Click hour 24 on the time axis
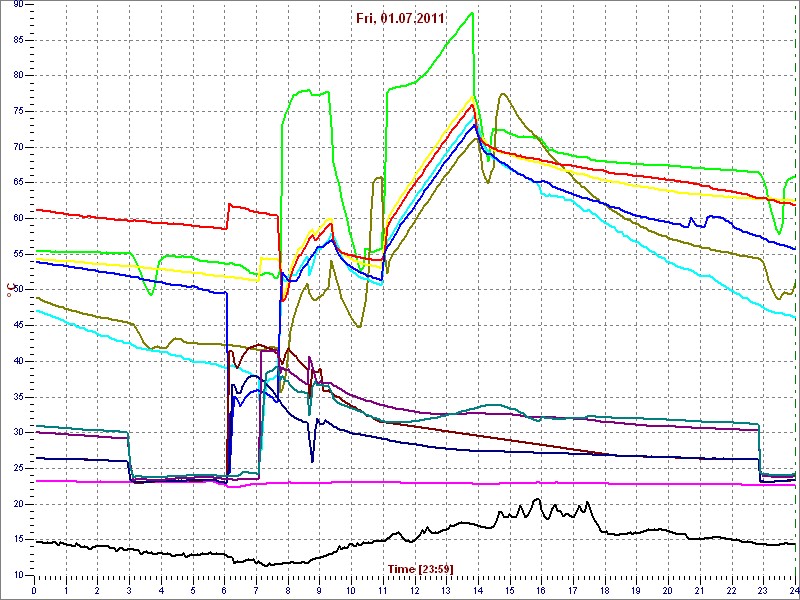 794,591
